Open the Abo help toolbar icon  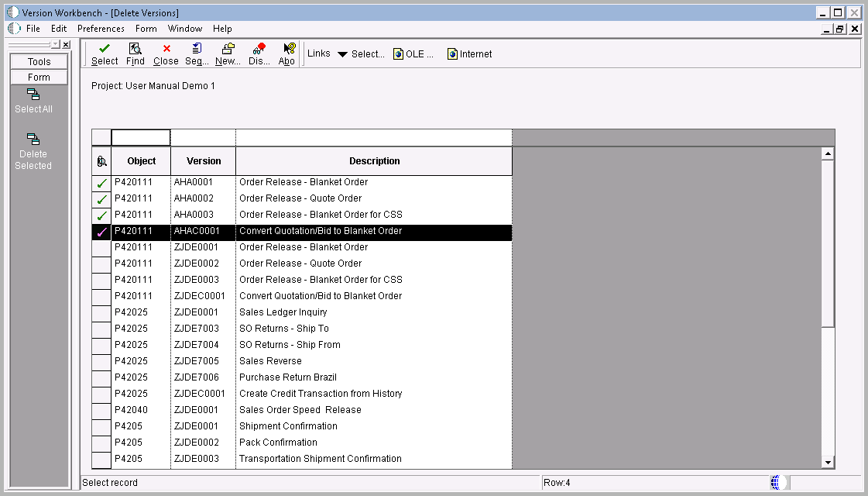[x=286, y=48]
